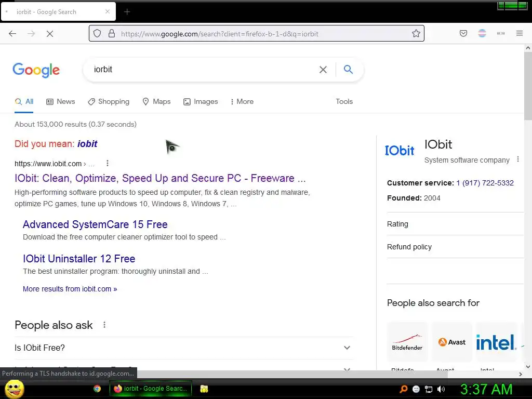The width and height of the screenshot is (532, 399).
Task: Click the padlock site security icon
Action: pyautogui.click(x=111, y=34)
